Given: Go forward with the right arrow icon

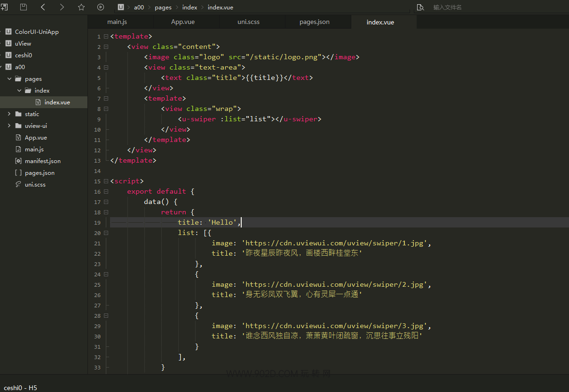Looking at the screenshot, I should (x=62, y=7).
